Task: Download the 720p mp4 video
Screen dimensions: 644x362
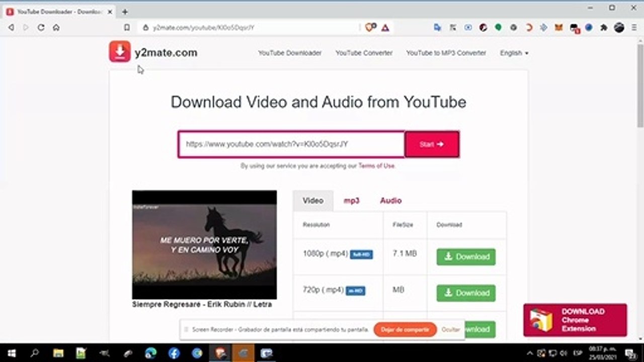Action: click(x=466, y=293)
